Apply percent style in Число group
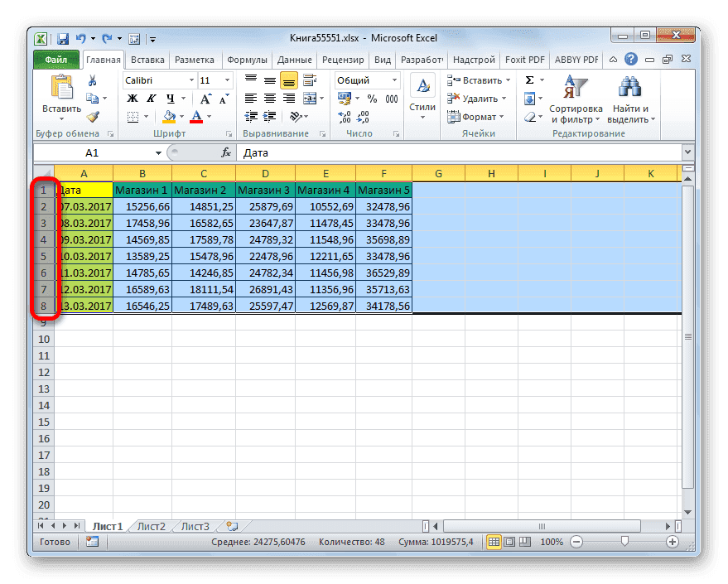Screen dimensions: 728x584 372,99
